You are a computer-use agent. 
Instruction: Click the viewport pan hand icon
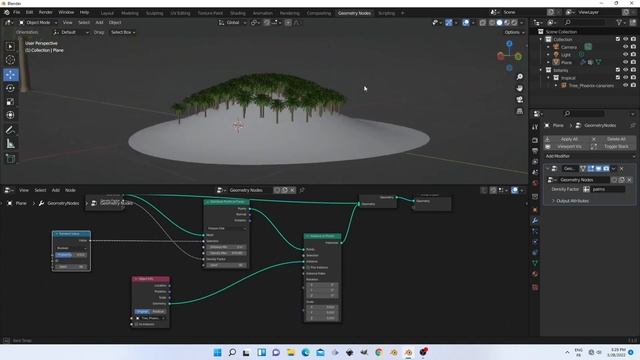pos(520,88)
